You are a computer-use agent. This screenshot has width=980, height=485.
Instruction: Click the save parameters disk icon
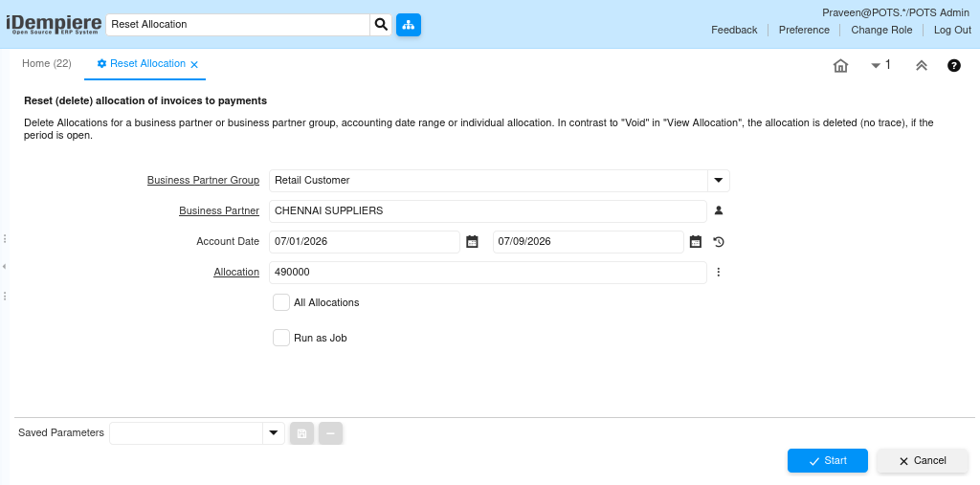[301, 433]
